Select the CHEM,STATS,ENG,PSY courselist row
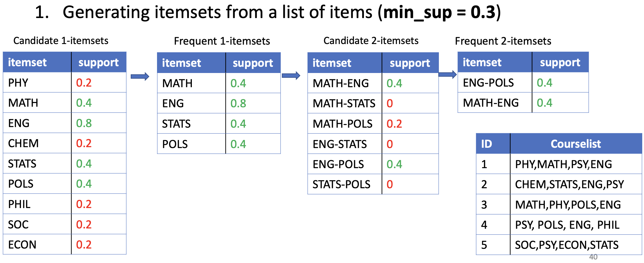The image size is (644, 263). 559,184
